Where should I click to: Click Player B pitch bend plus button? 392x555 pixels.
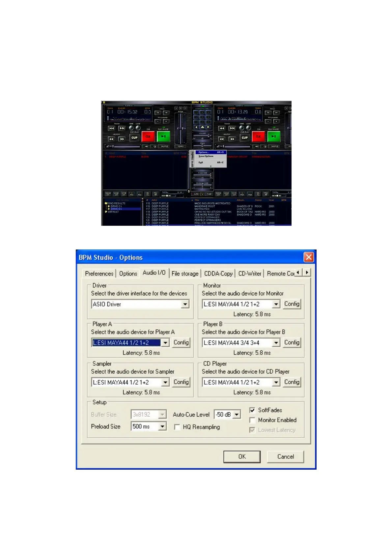click(x=276, y=121)
